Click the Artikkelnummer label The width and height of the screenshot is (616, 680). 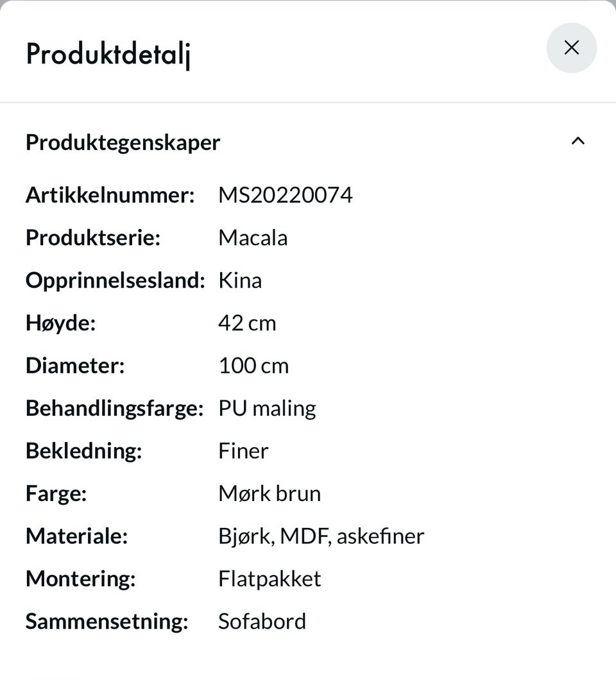(110, 195)
